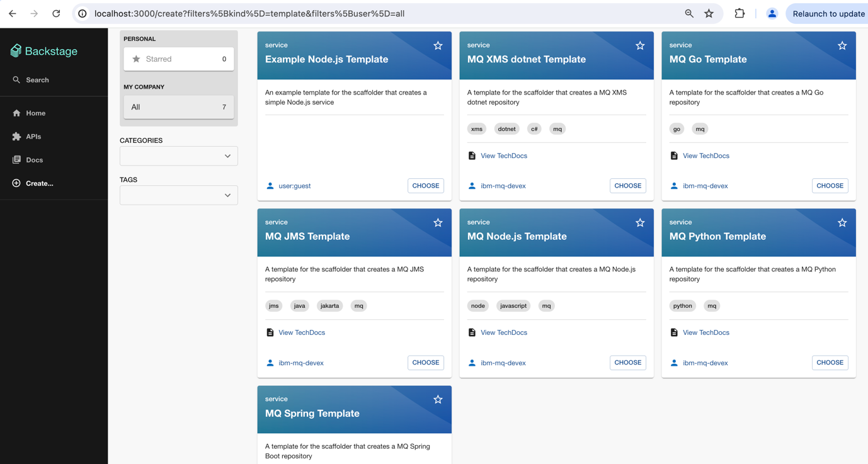
Task: View TechDocs for MQ Node.js Template
Action: tap(504, 332)
